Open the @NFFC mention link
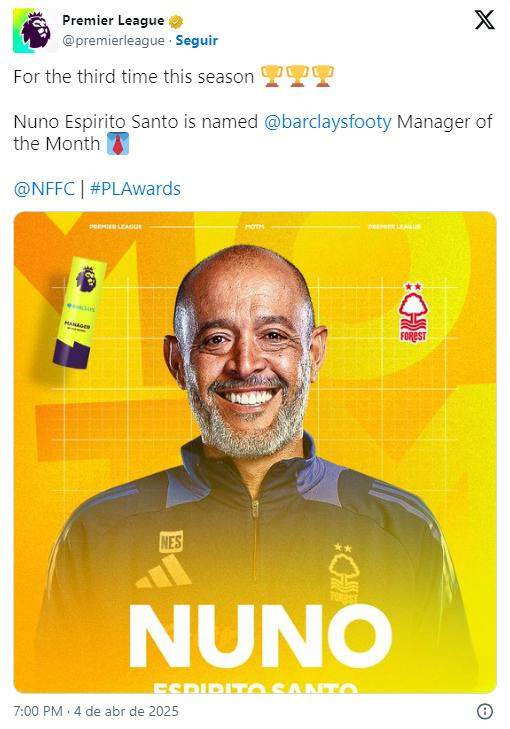This screenshot has height=729, width=510. click(x=44, y=189)
